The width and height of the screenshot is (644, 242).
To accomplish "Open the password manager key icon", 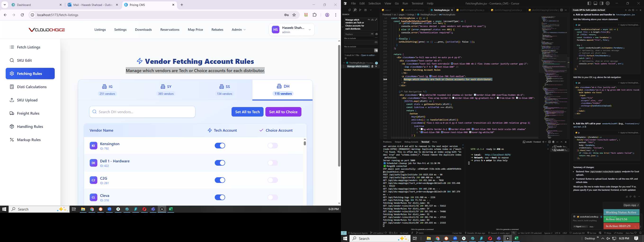I will 286,15.
